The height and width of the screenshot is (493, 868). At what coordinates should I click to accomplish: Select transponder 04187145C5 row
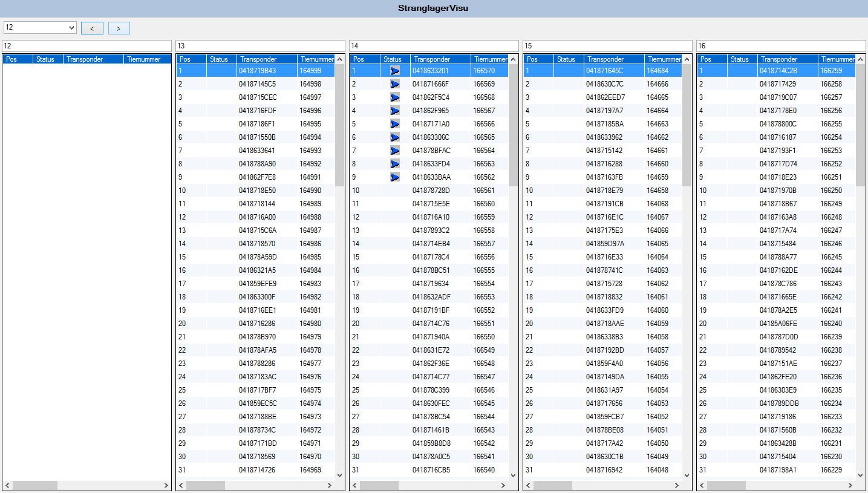255,84
